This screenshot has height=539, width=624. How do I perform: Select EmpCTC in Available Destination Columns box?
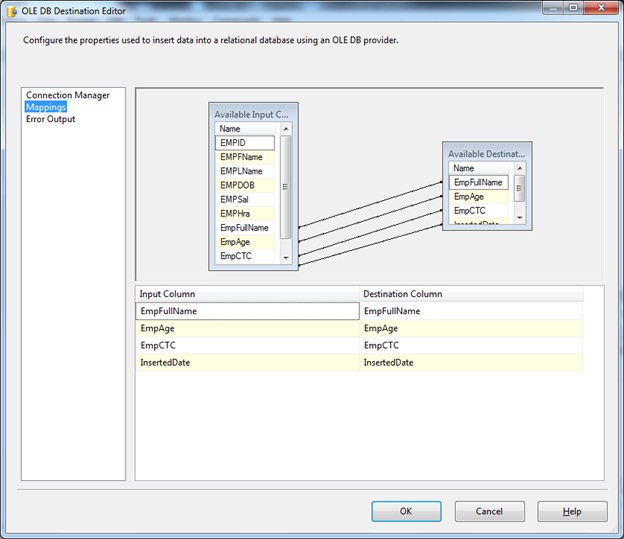point(479,211)
